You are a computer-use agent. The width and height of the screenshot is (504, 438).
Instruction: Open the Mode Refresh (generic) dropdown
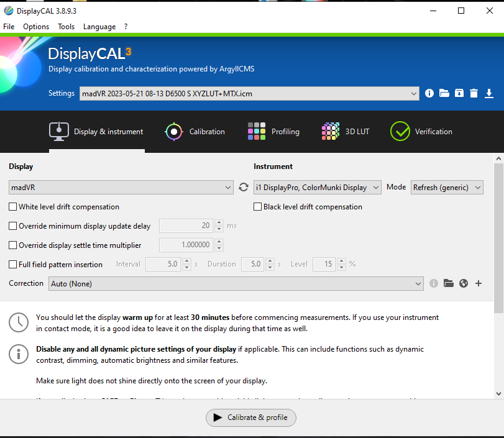447,188
